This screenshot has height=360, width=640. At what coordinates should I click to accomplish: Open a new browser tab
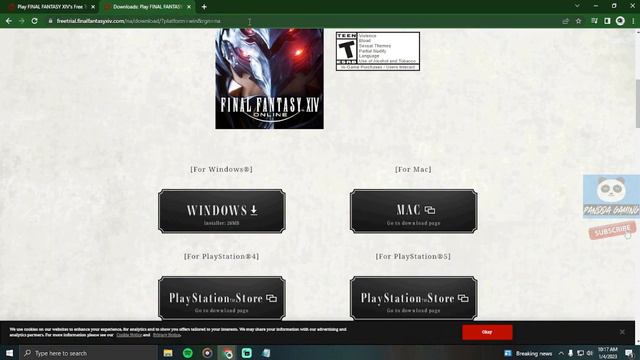coord(204,7)
